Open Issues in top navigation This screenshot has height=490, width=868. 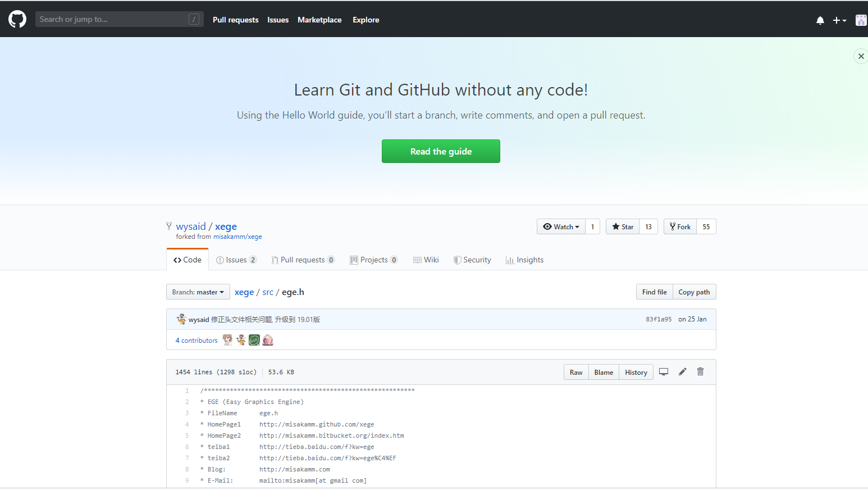tap(278, 20)
